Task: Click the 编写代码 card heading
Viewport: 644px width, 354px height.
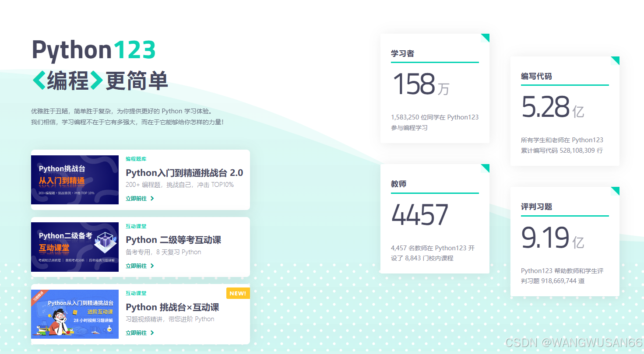Action: tap(536, 76)
